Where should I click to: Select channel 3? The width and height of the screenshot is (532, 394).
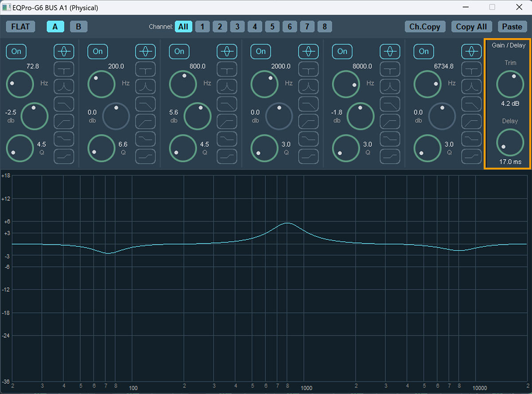coord(237,27)
